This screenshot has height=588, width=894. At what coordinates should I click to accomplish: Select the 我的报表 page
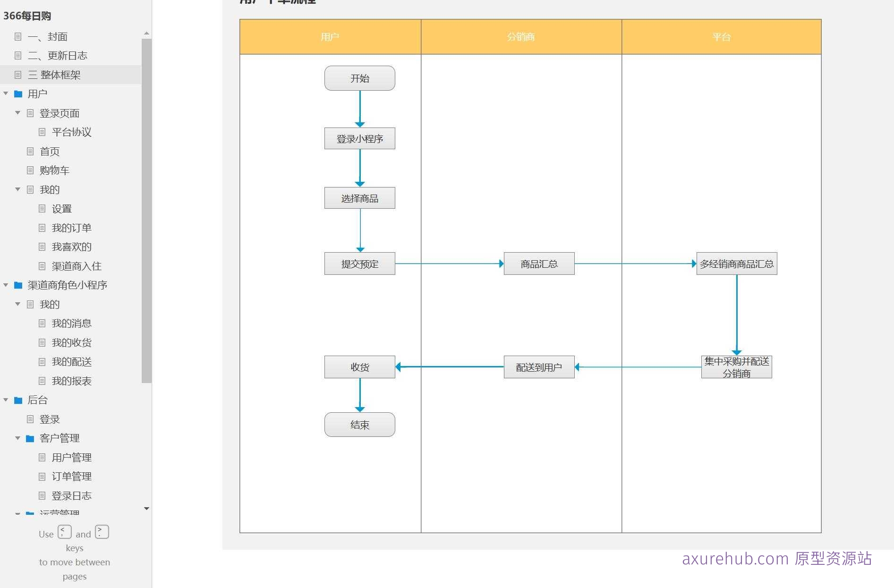(71, 381)
